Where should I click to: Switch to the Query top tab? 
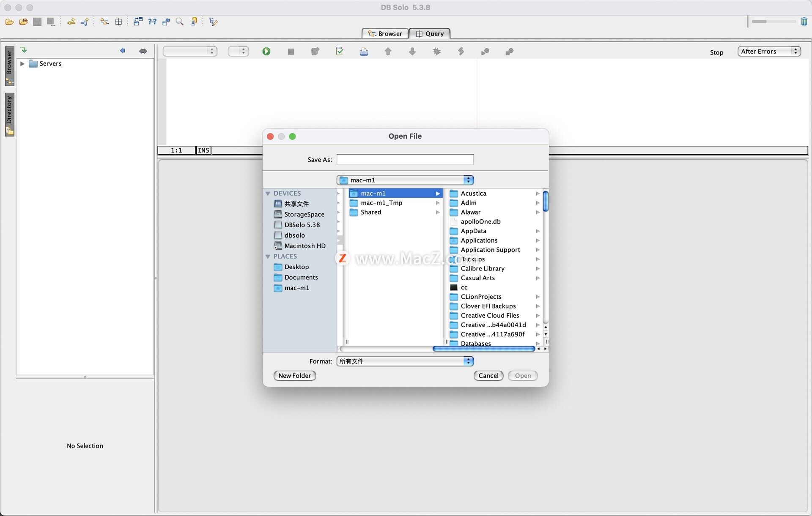pyautogui.click(x=430, y=34)
